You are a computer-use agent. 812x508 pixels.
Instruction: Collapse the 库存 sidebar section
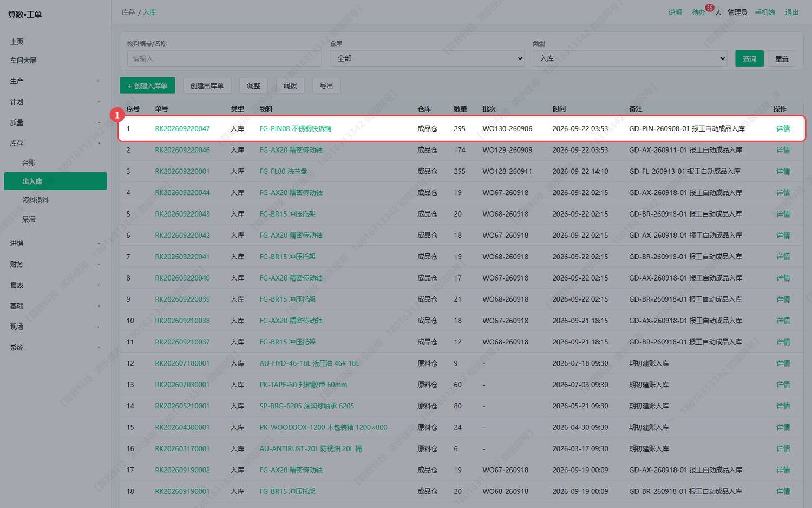pyautogui.click(x=55, y=144)
